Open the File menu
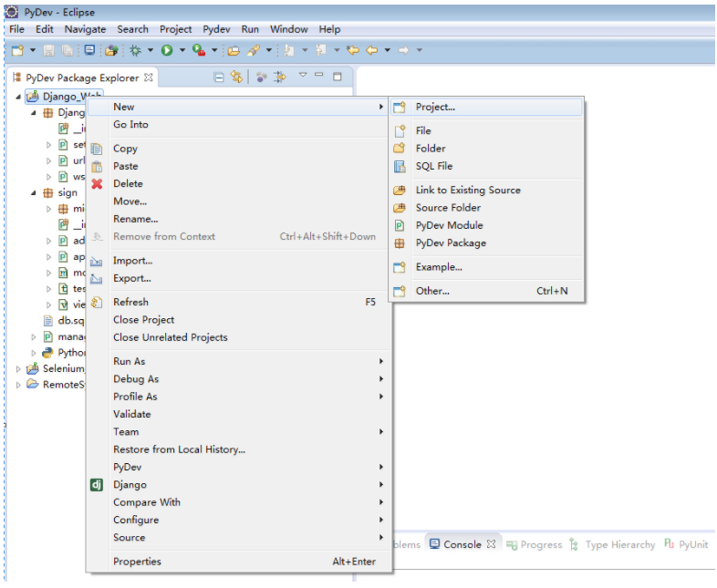This screenshot has width=717, height=588. (x=16, y=29)
